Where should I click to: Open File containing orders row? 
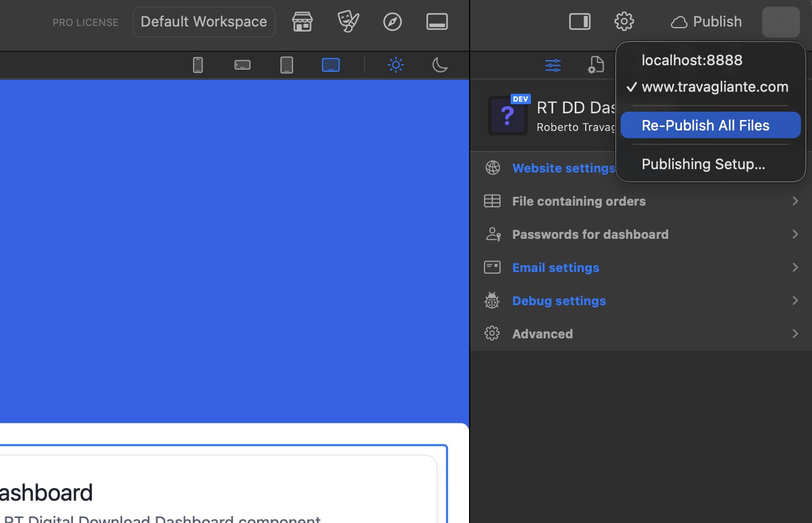(x=641, y=201)
